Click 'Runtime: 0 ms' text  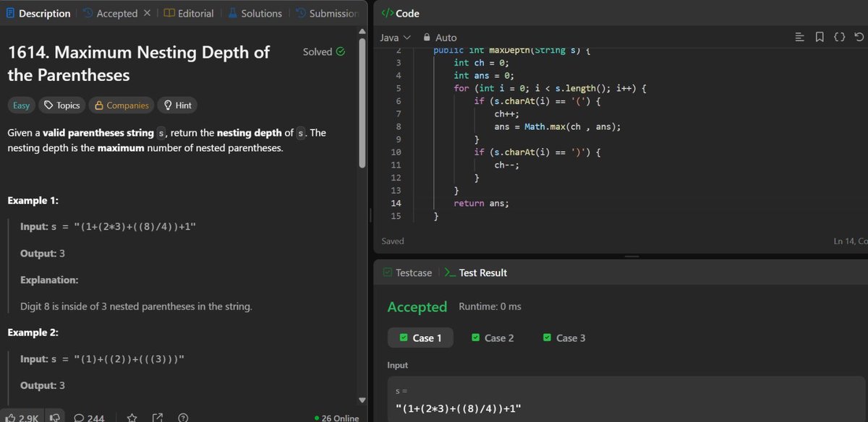tap(490, 306)
